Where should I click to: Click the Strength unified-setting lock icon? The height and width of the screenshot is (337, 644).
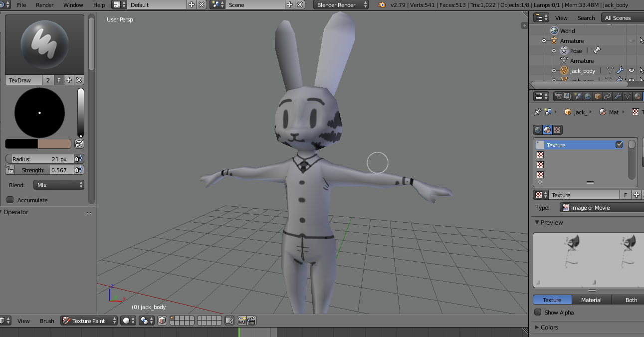tap(9, 170)
